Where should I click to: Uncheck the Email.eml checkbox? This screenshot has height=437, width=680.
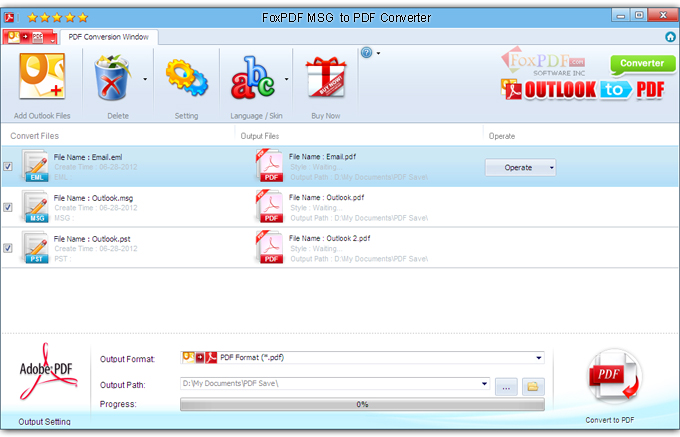pos(8,166)
